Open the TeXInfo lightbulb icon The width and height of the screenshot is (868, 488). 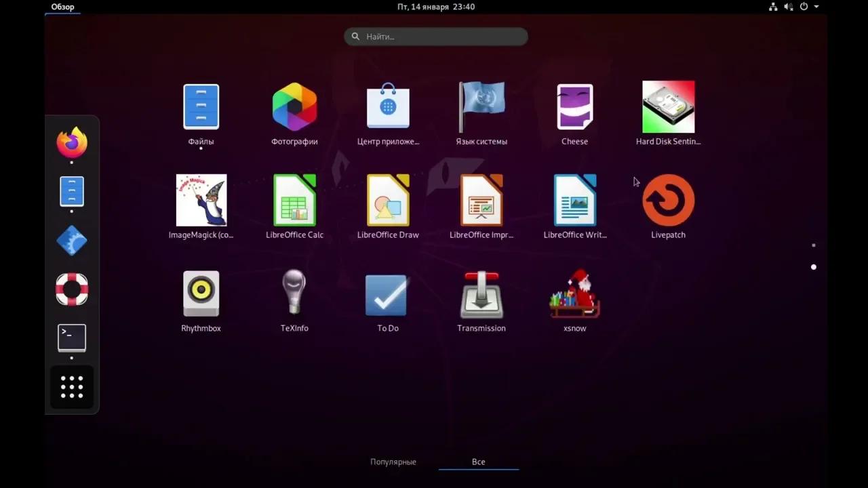click(x=294, y=292)
